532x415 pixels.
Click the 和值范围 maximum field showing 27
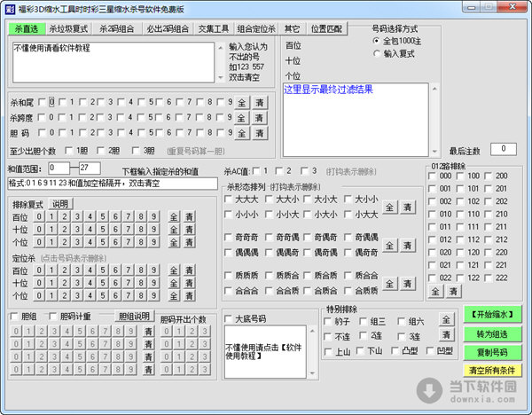coord(90,168)
